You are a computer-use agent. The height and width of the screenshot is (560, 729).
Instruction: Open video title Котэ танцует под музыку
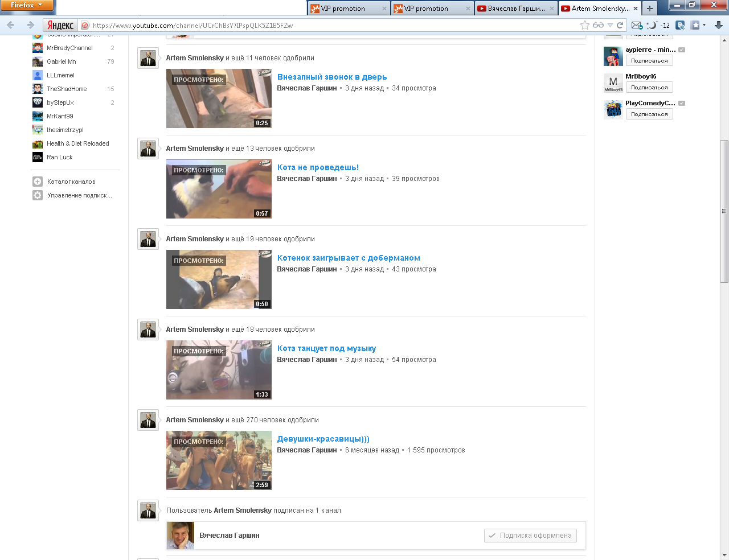(x=326, y=348)
